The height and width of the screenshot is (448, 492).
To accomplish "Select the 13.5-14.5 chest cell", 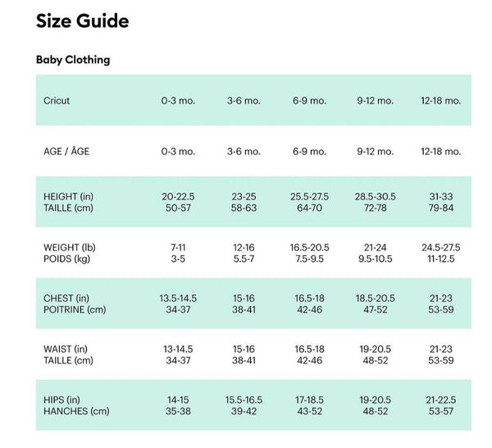I will 178,299.
